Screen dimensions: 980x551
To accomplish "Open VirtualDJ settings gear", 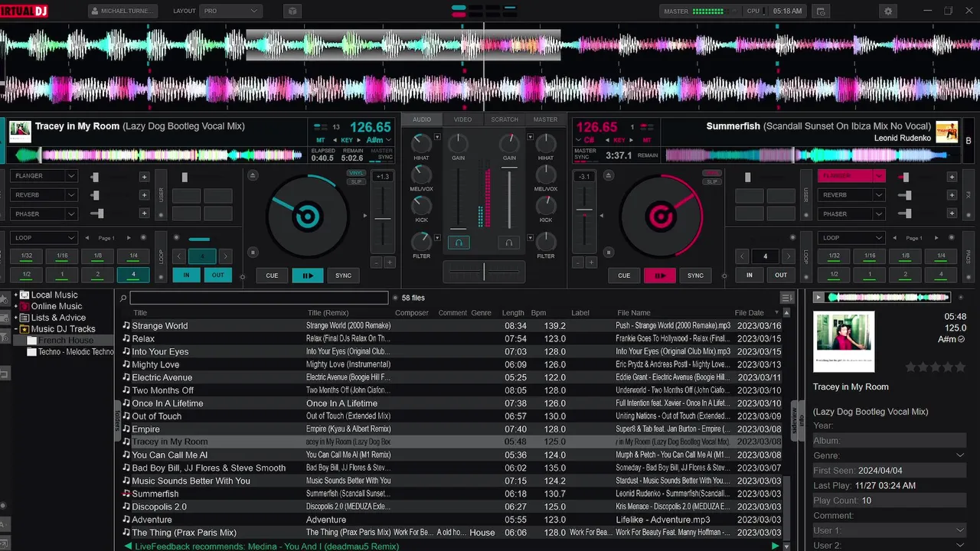I will tap(888, 11).
